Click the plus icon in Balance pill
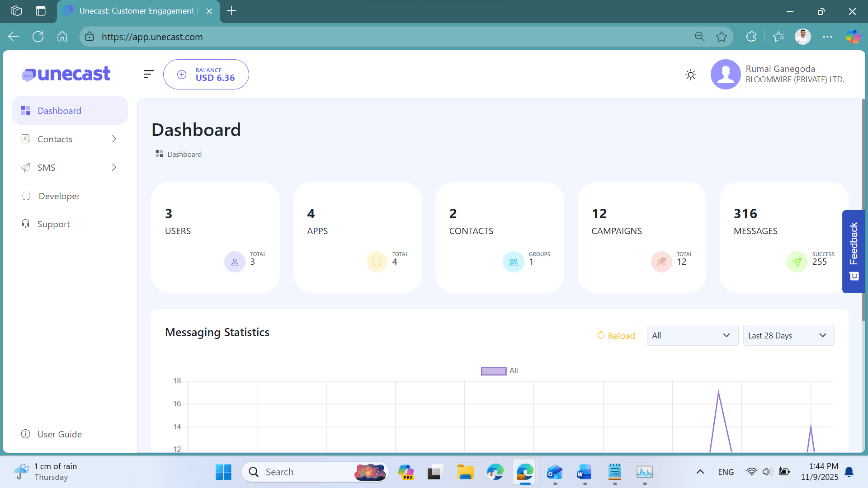868x488 pixels. (182, 75)
